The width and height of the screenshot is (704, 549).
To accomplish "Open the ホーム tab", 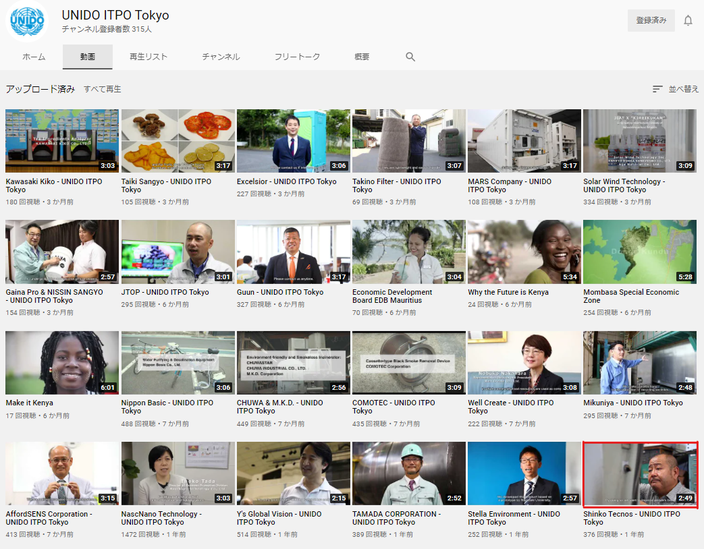I will click(34, 57).
